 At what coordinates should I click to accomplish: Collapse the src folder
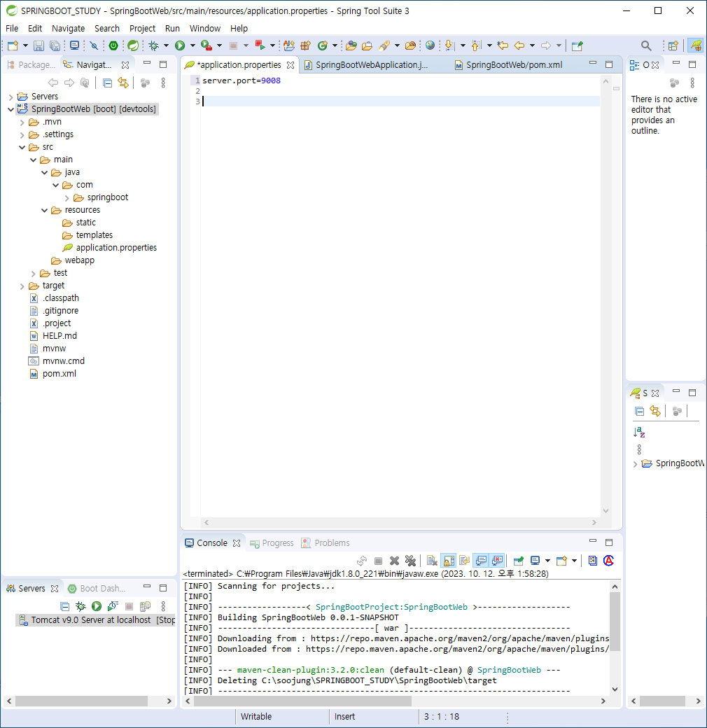point(22,148)
